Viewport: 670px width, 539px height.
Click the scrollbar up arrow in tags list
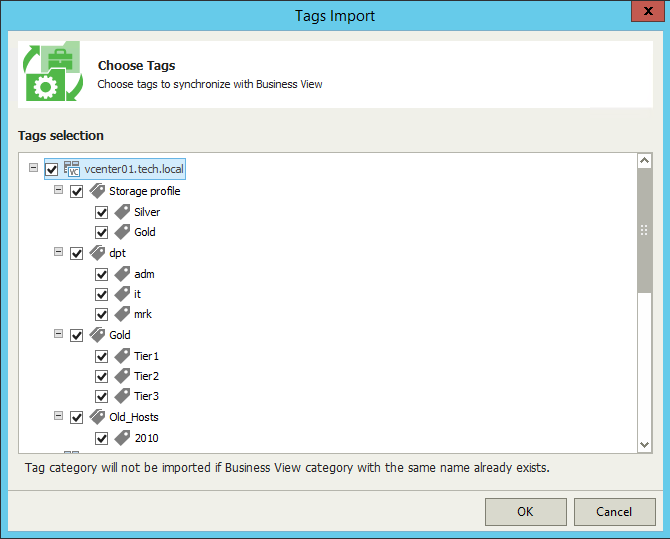(644, 161)
